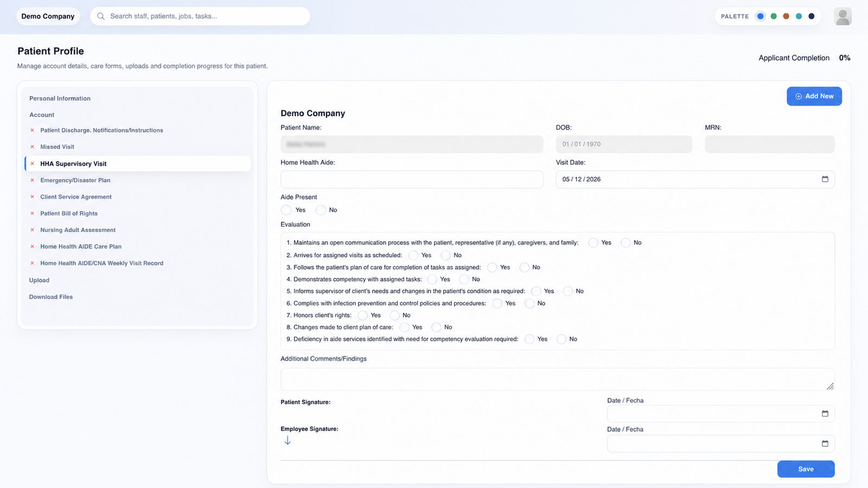The height and width of the screenshot is (488, 868).
Task: Open Download Files section
Action: [x=51, y=297]
